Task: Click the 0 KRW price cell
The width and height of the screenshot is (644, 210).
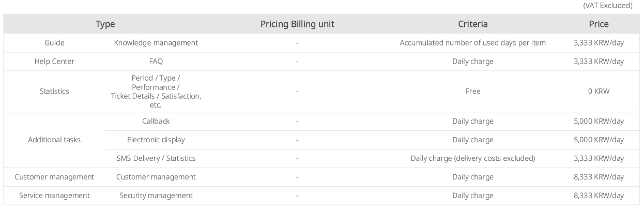Action: 598,92
